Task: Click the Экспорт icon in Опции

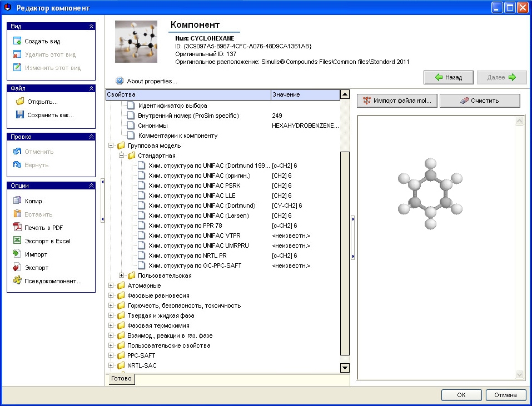Action: click(x=17, y=267)
